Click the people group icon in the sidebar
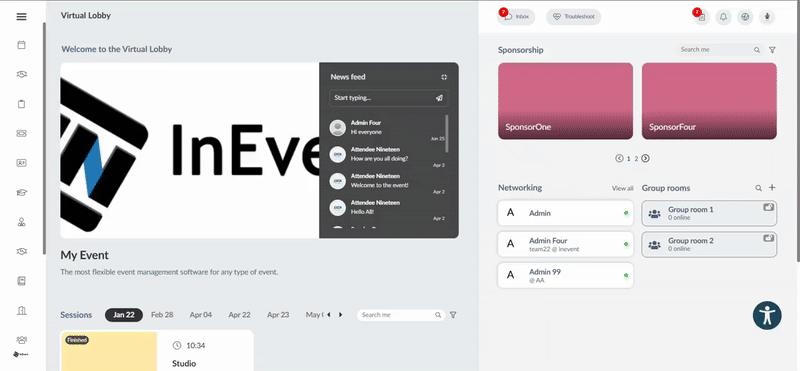 click(21, 339)
